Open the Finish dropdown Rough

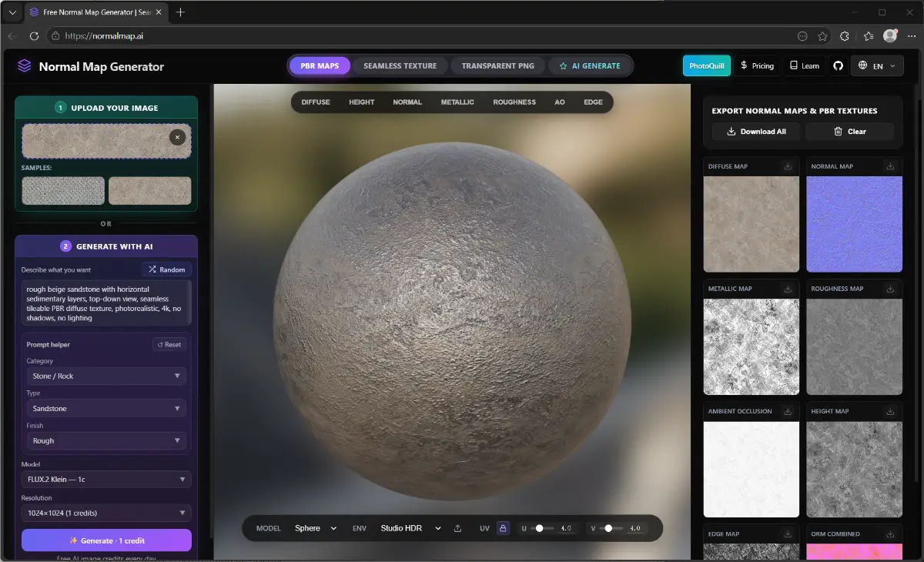[106, 440]
